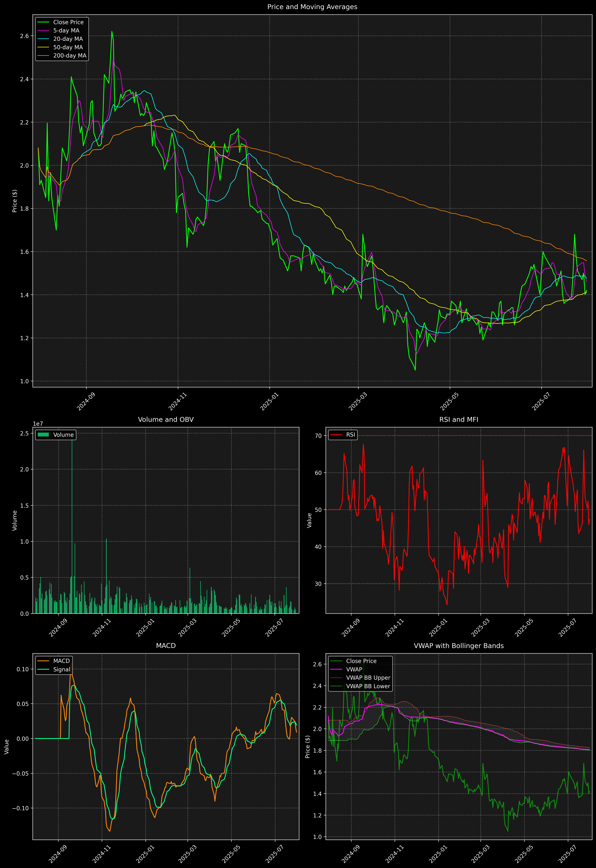This screenshot has width=596, height=868.
Task: Click the 'VWAP with Bollinger Bands' chart title
Action: pos(459,646)
